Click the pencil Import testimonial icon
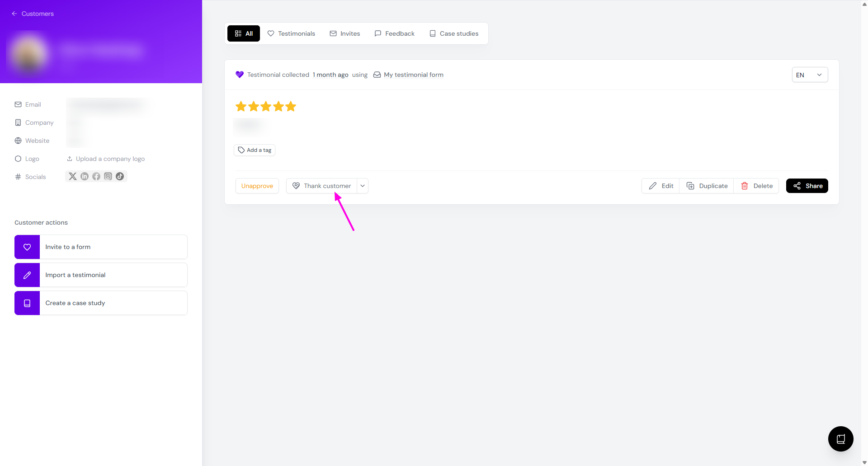The height and width of the screenshot is (466, 868). point(27,275)
